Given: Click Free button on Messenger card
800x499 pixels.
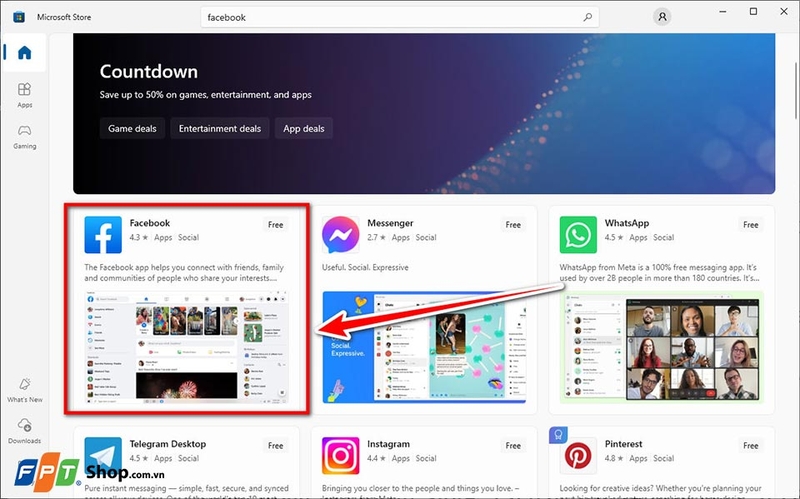Looking at the screenshot, I should click(513, 224).
